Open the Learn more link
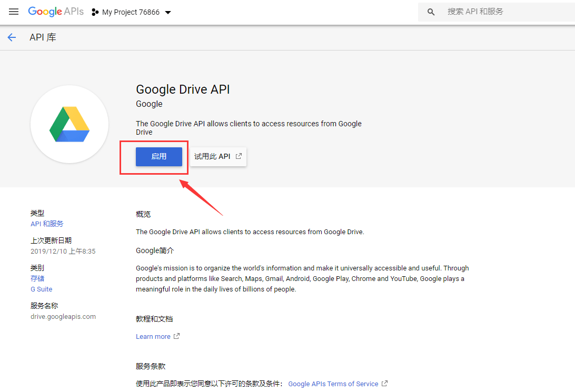The width and height of the screenshot is (575, 392). pyautogui.click(x=153, y=336)
